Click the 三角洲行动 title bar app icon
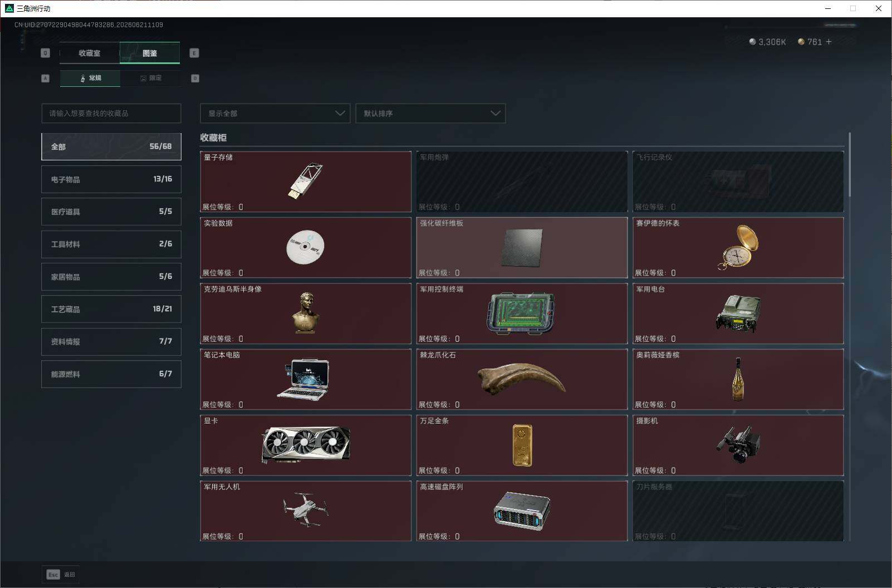892x588 pixels. (x=9, y=8)
